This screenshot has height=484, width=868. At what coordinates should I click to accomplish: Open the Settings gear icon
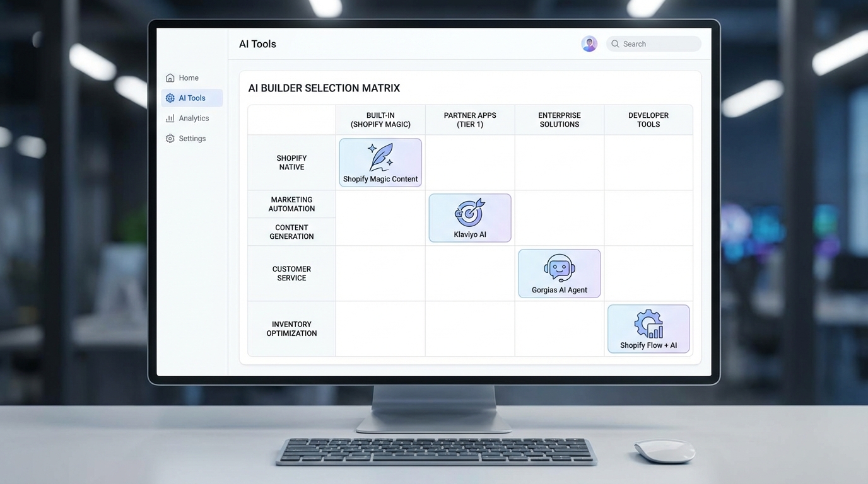coord(170,138)
